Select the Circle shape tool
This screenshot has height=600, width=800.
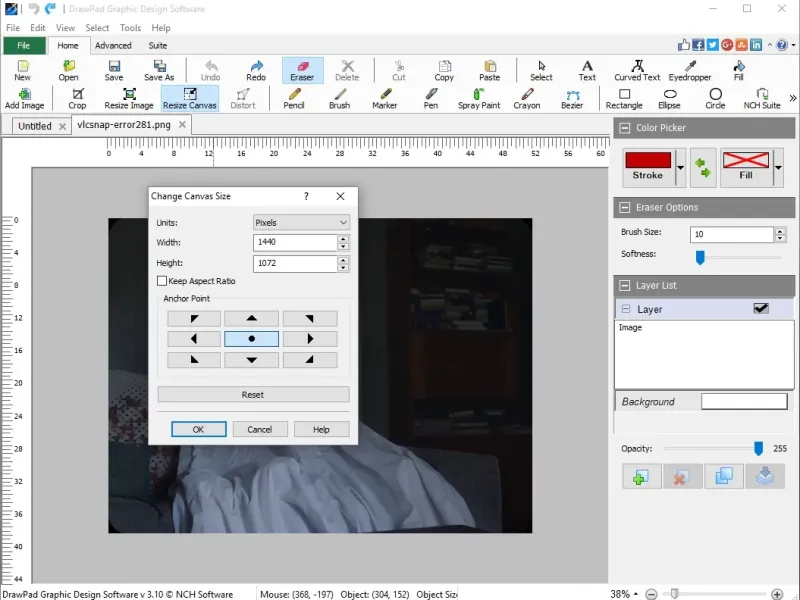pyautogui.click(x=715, y=98)
